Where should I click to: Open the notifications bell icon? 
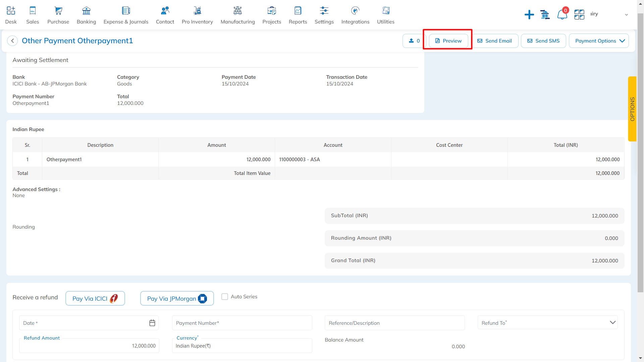(x=562, y=15)
